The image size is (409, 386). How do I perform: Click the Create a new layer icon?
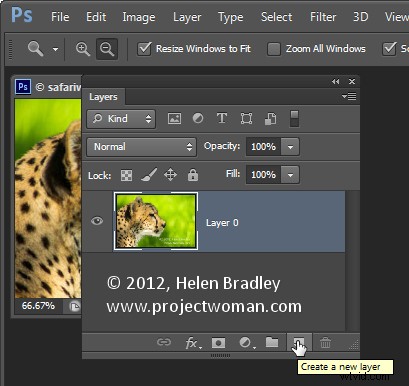tap(299, 342)
